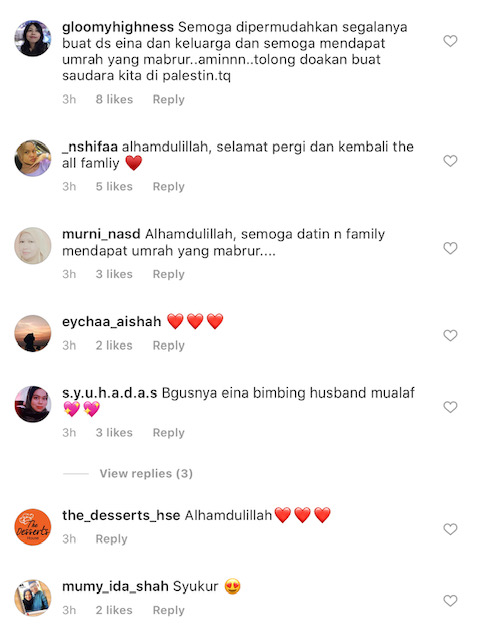This screenshot has height=640, width=483.
Task: Tap heart beside eychaa_aishah's comment
Action: [450, 336]
